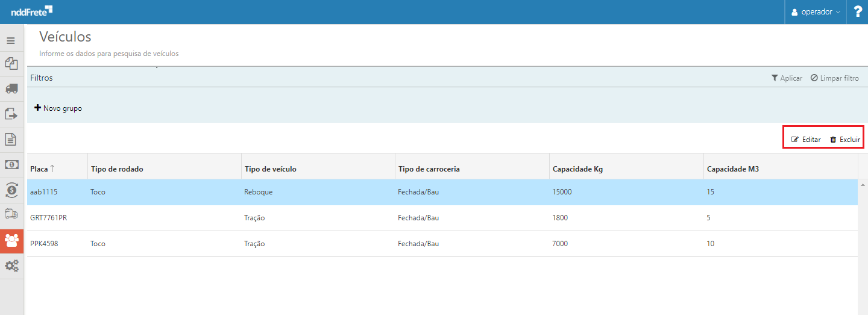The width and height of the screenshot is (868, 316).
Task: Click Editar to edit selected vehicle
Action: point(806,140)
